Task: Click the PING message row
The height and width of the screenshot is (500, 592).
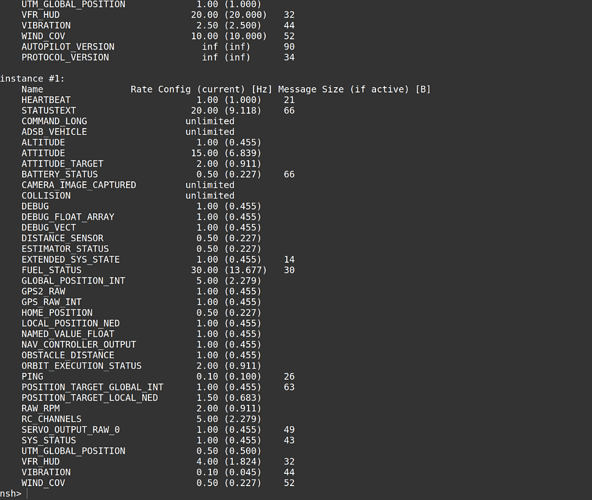Action: point(158,377)
